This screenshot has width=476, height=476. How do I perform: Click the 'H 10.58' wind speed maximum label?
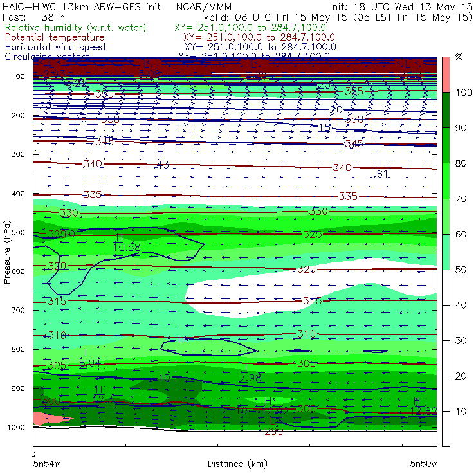(127, 243)
